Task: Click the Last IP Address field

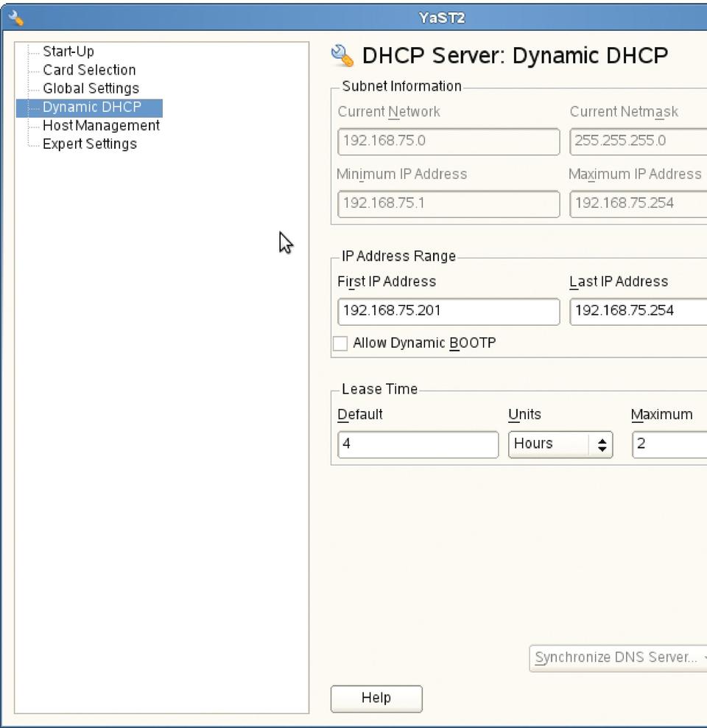Action: (x=638, y=311)
